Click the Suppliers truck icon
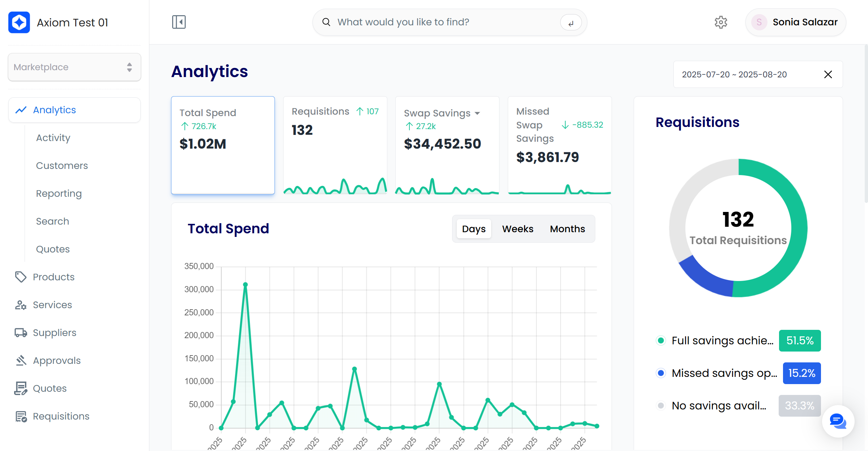The width and height of the screenshot is (868, 451). pyautogui.click(x=21, y=333)
